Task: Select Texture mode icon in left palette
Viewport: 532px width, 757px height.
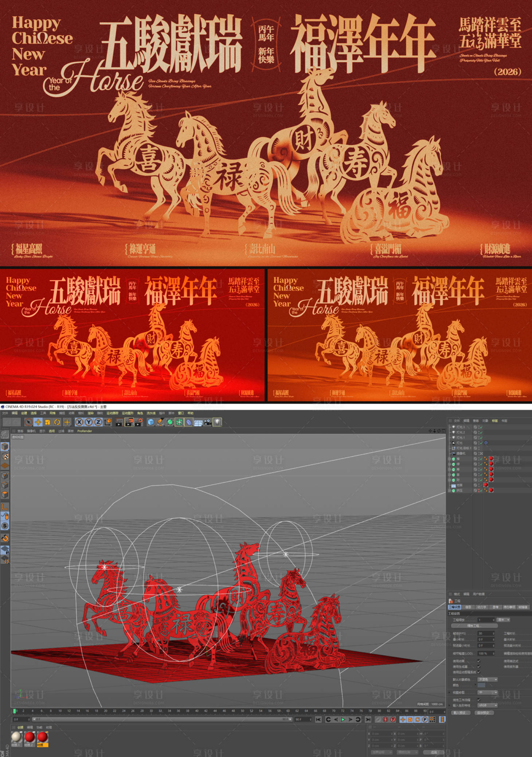Action: click(x=5, y=456)
